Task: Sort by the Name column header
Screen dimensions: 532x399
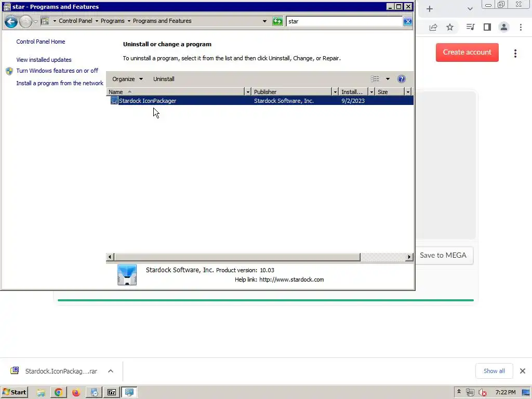Action: (x=176, y=92)
